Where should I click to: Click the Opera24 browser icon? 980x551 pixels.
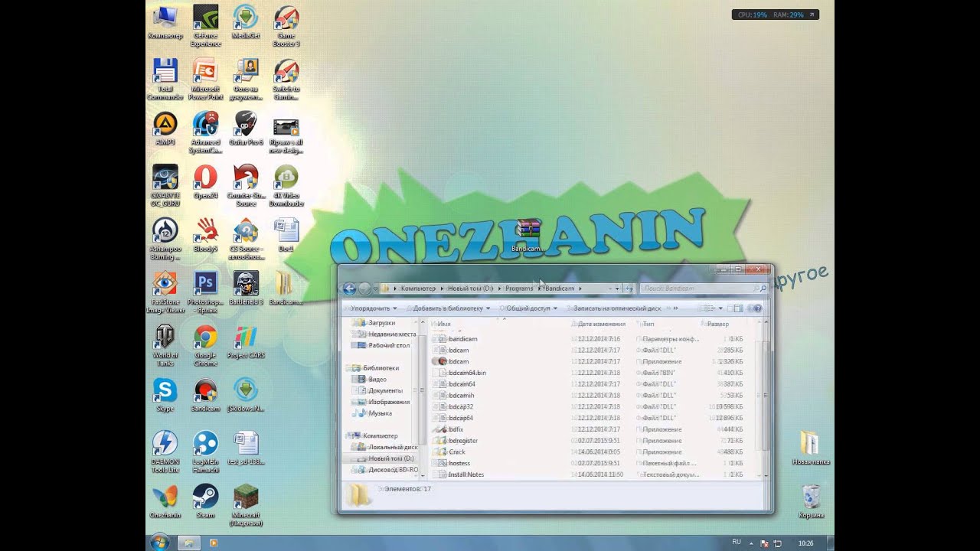(205, 182)
